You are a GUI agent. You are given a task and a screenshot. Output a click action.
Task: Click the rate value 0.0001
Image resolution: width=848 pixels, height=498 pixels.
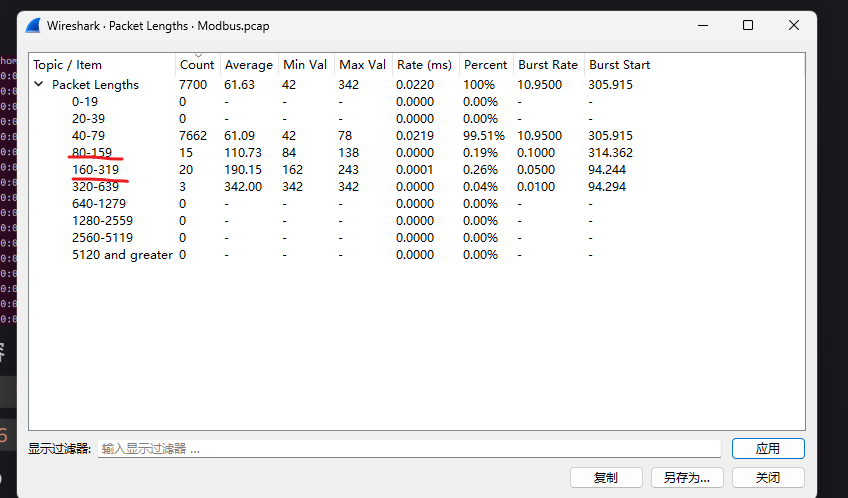tap(415, 170)
